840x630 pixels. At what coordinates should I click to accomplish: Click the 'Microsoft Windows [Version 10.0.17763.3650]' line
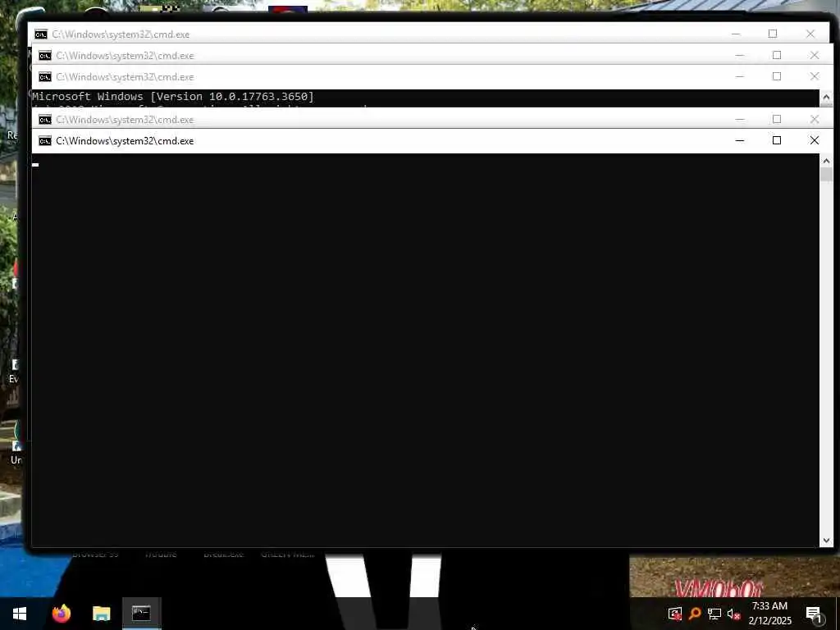pos(173,97)
